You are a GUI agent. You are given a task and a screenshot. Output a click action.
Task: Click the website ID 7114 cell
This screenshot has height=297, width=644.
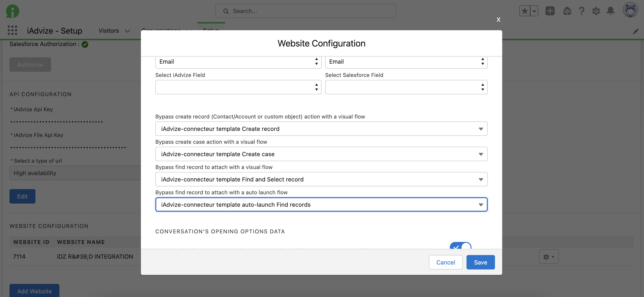(19, 257)
